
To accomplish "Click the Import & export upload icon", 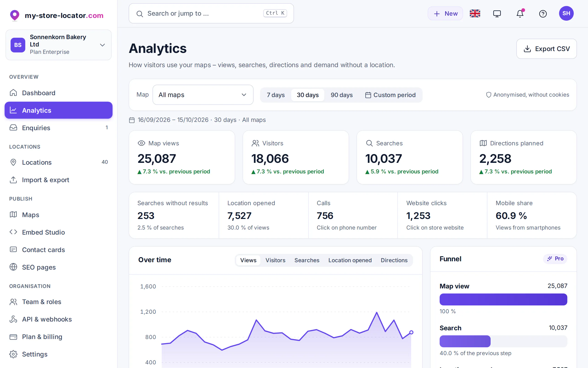I will coord(13,180).
